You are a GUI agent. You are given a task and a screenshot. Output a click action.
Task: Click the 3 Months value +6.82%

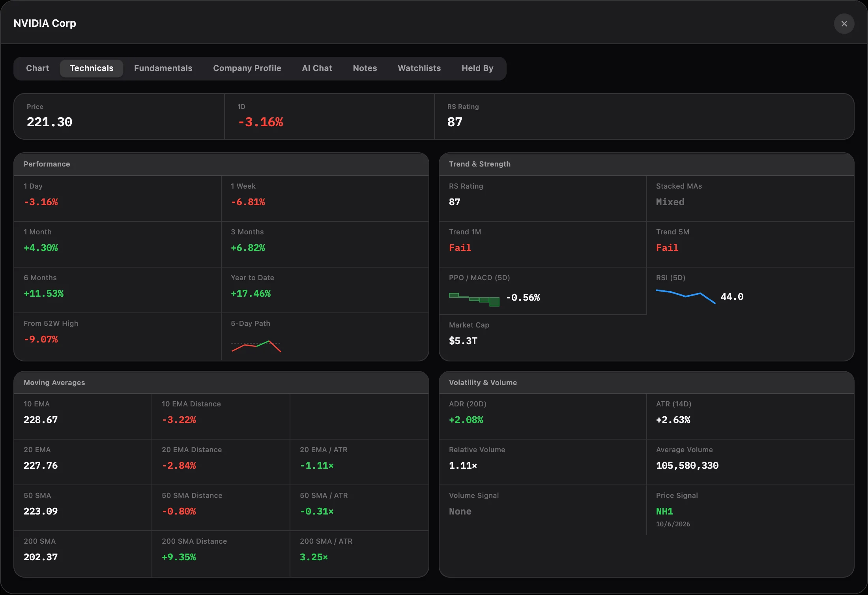point(248,248)
